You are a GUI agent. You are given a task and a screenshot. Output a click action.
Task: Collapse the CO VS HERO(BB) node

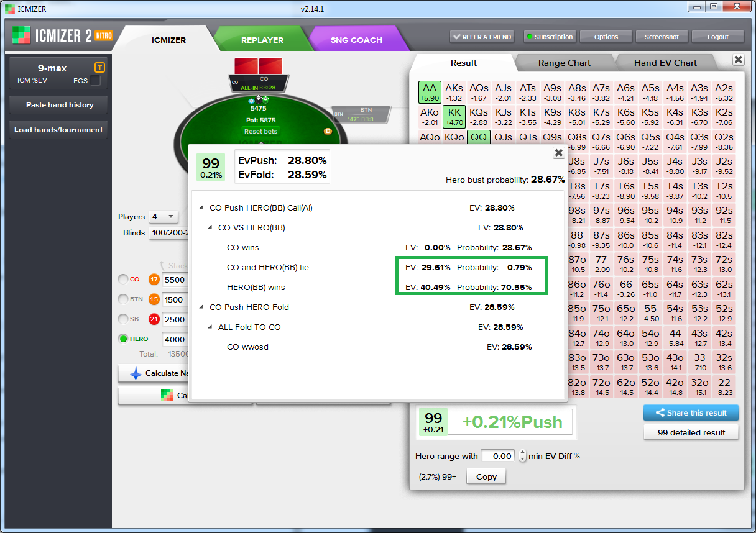click(210, 228)
